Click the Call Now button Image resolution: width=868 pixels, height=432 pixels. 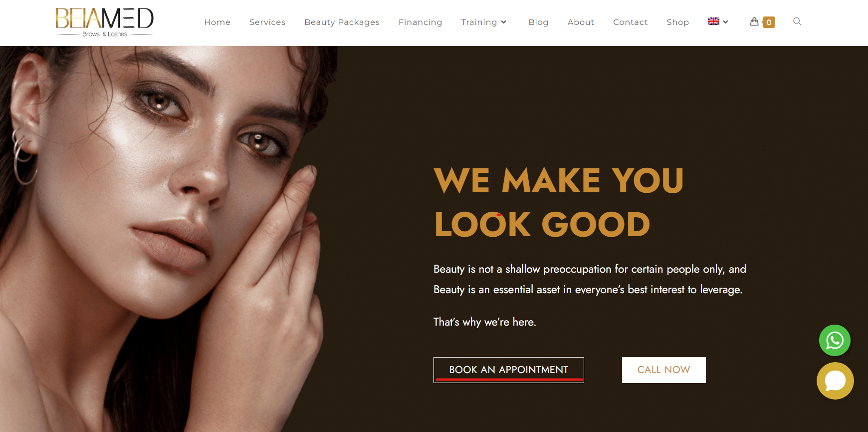tap(663, 370)
